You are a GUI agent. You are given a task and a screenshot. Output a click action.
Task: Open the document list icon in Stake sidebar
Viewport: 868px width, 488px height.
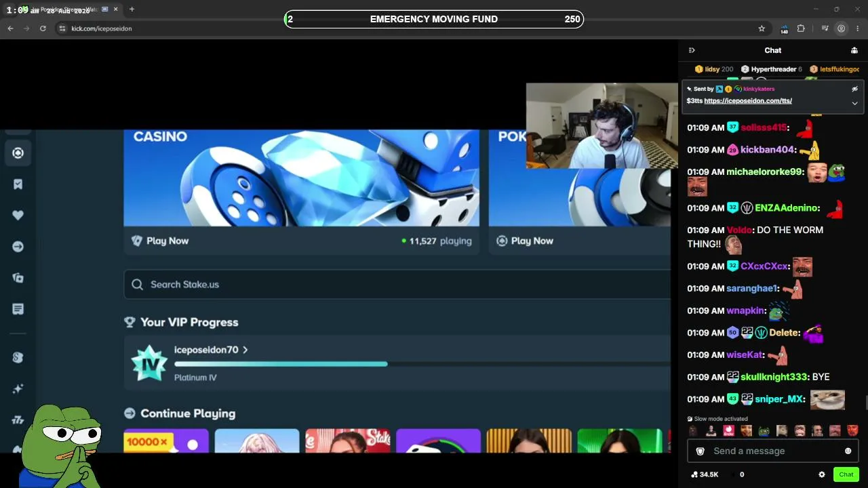pyautogui.click(x=18, y=309)
